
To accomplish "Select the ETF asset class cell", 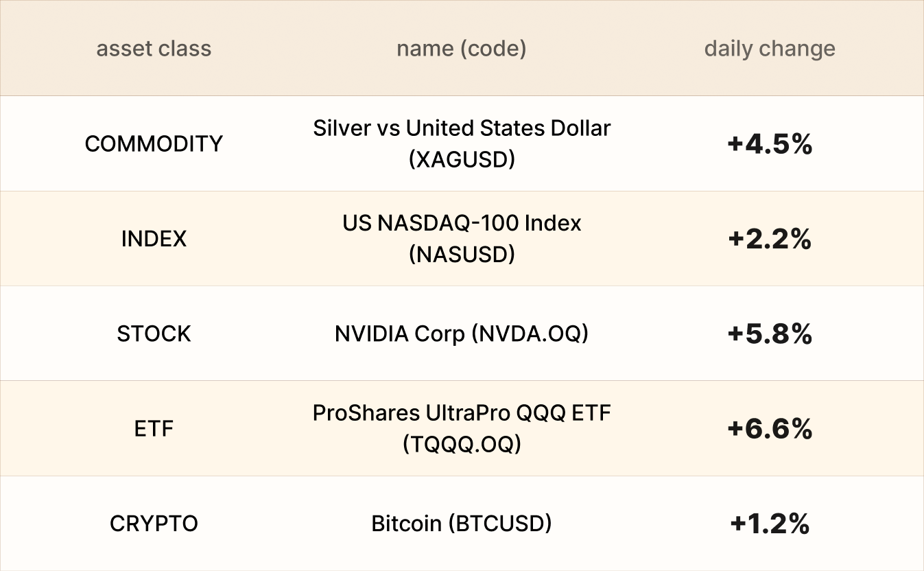I will click(x=154, y=429).
